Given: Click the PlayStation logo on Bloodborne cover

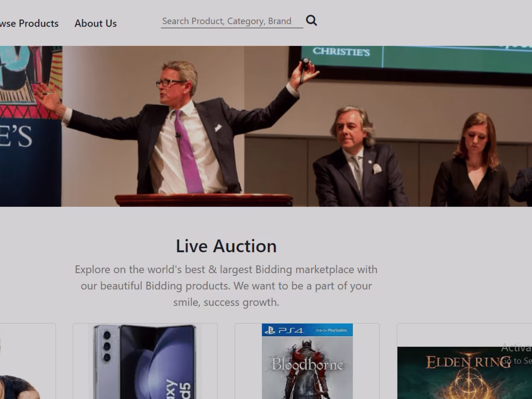Looking at the screenshot, I should click(x=270, y=330).
